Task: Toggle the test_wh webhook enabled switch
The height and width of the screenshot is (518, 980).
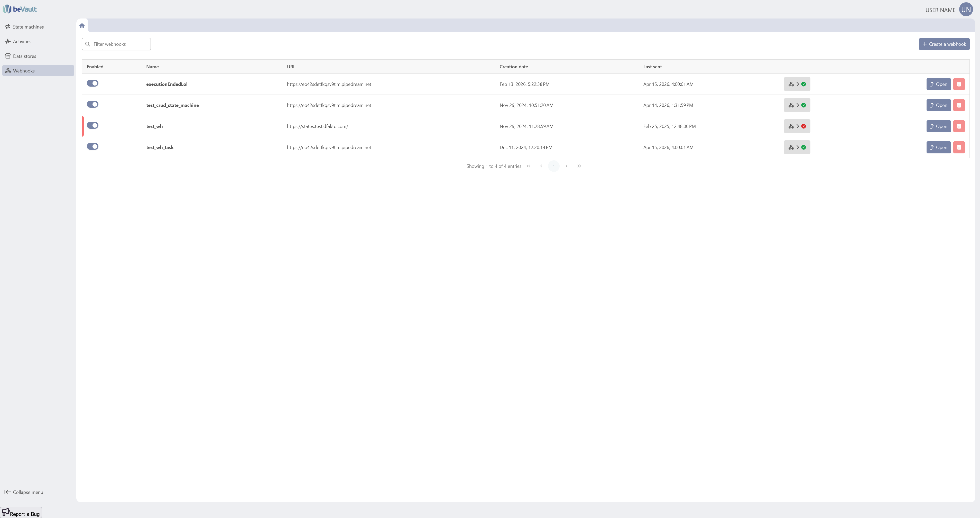Action: pos(93,125)
